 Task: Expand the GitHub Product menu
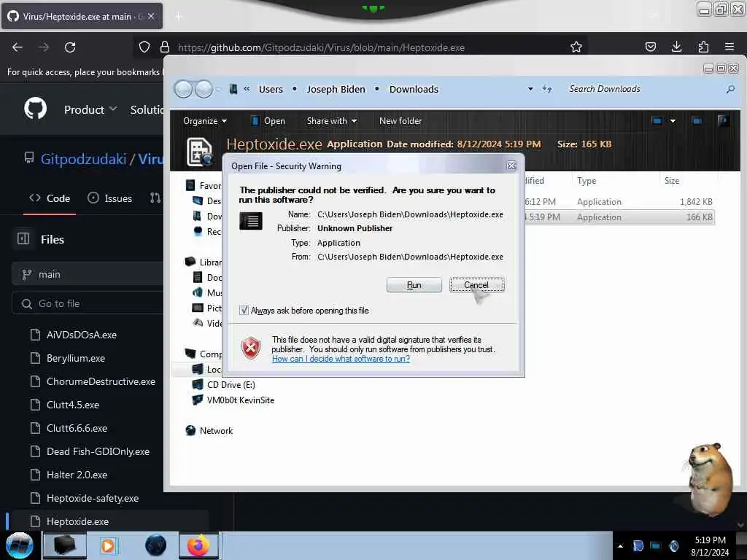90,109
